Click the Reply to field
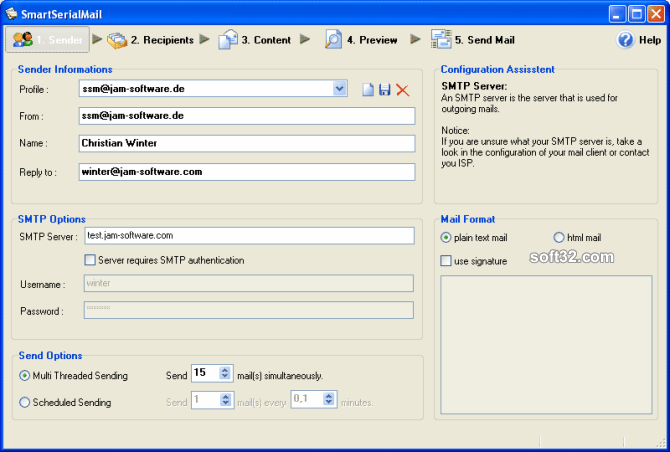The image size is (670, 452). point(247,172)
